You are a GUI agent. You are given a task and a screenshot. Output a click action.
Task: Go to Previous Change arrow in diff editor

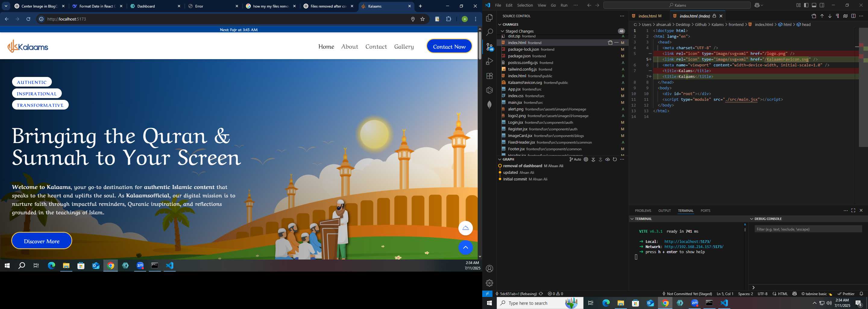coord(822,16)
